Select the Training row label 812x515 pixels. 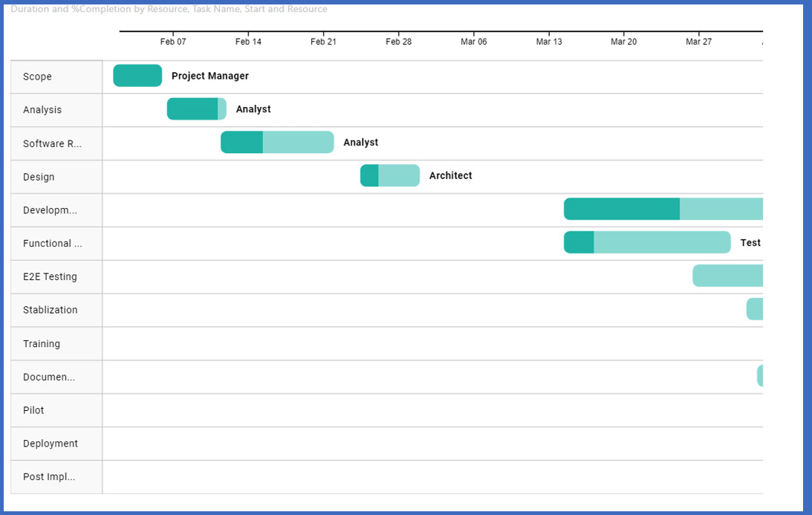42,344
